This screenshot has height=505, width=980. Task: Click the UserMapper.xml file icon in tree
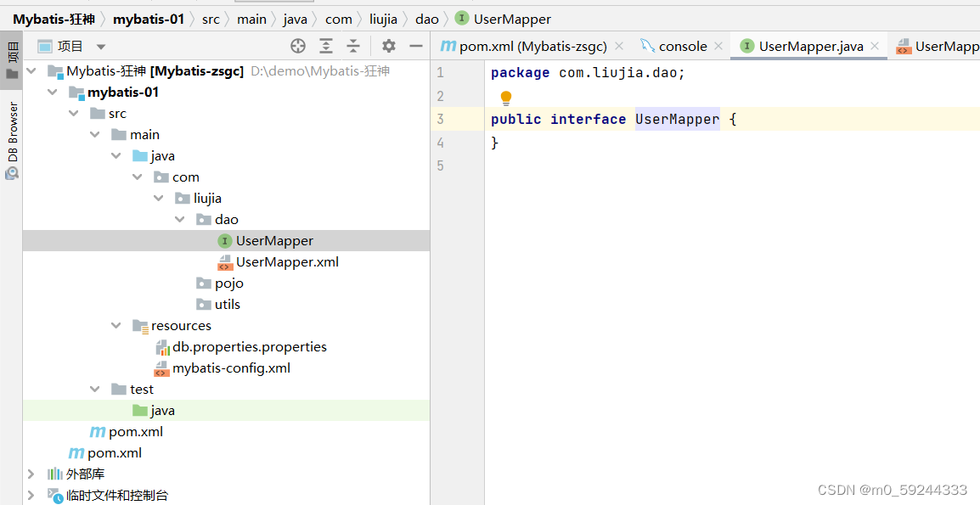[x=225, y=262]
